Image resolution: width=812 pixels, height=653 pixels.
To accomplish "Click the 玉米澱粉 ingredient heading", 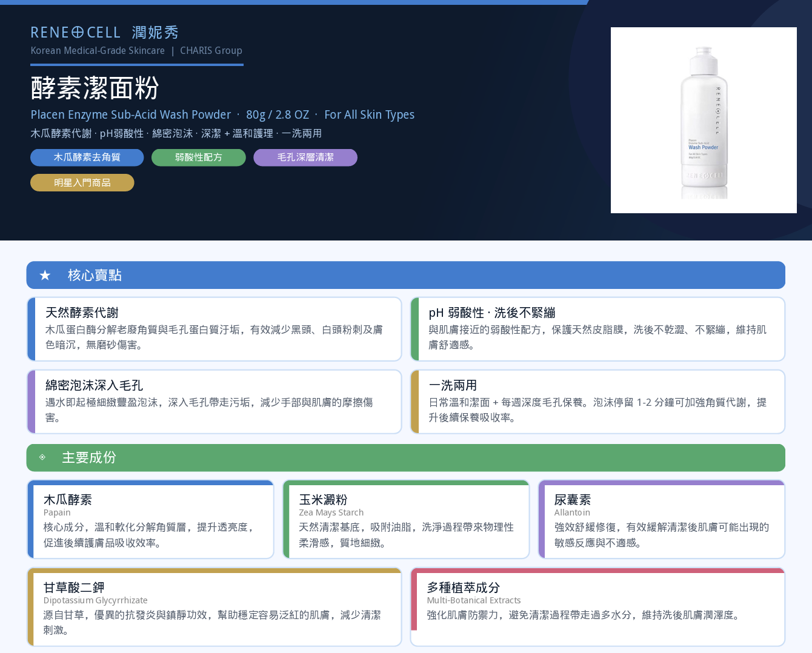I will click(323, 500).
